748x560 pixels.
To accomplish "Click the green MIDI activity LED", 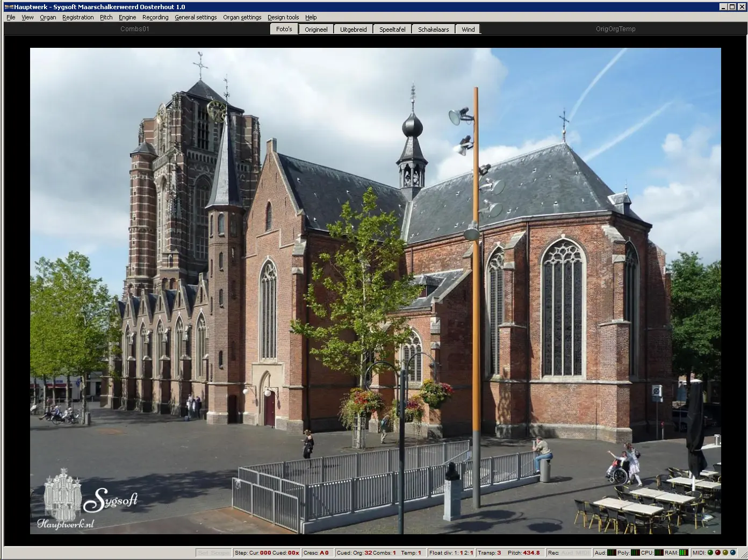I will tap(710, 552).
